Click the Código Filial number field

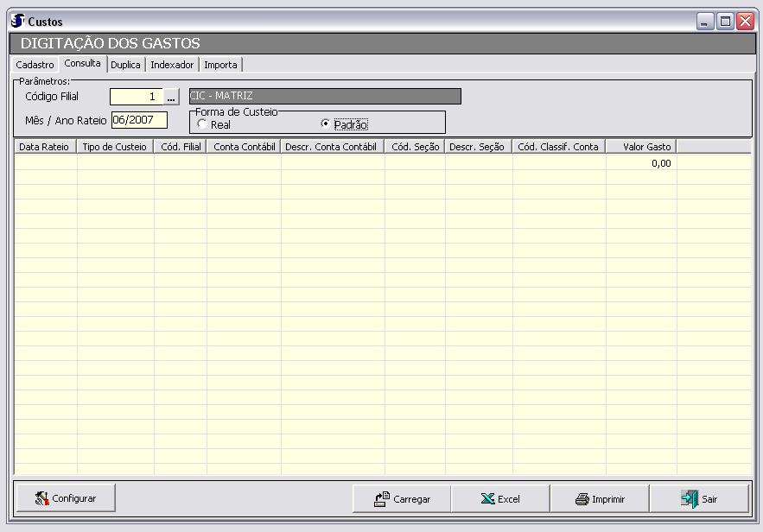click(x=136, y=97)
